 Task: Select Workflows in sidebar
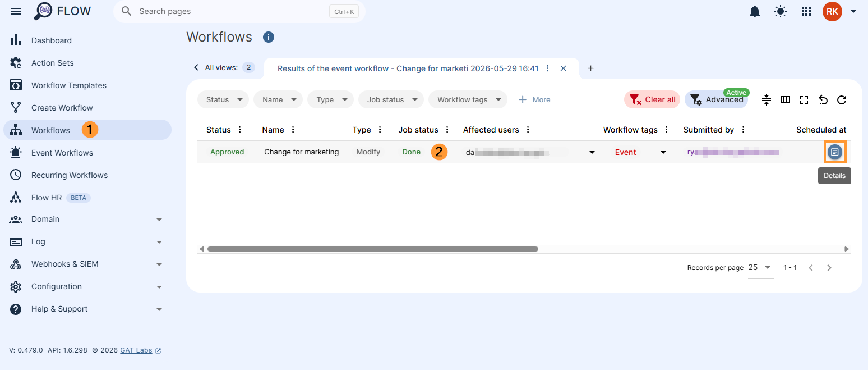(87, 130)
